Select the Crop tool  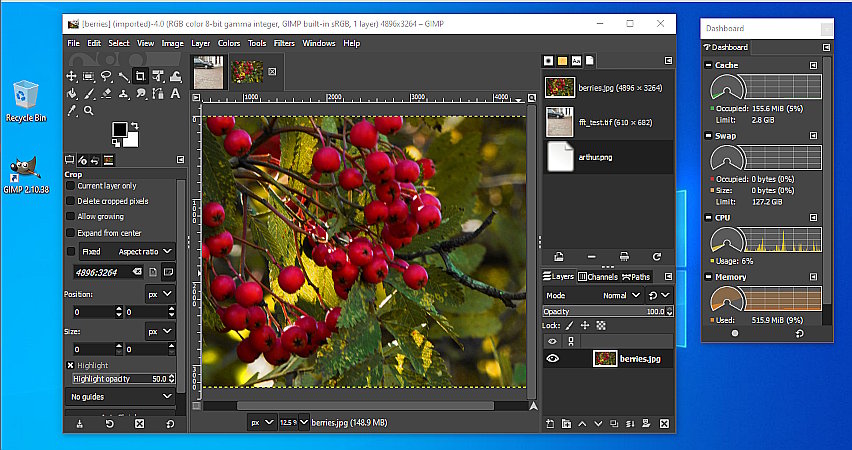140,76
